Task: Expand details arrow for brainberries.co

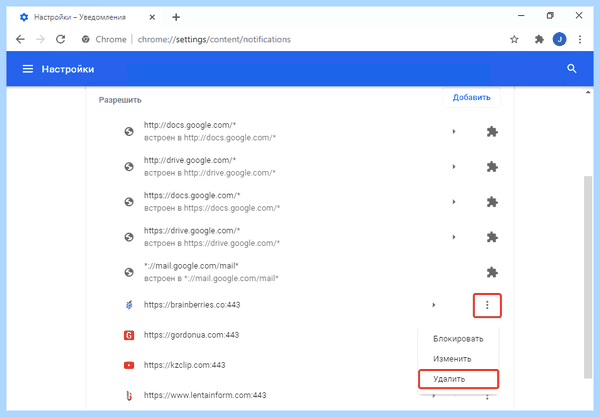Action: point(434,305)
